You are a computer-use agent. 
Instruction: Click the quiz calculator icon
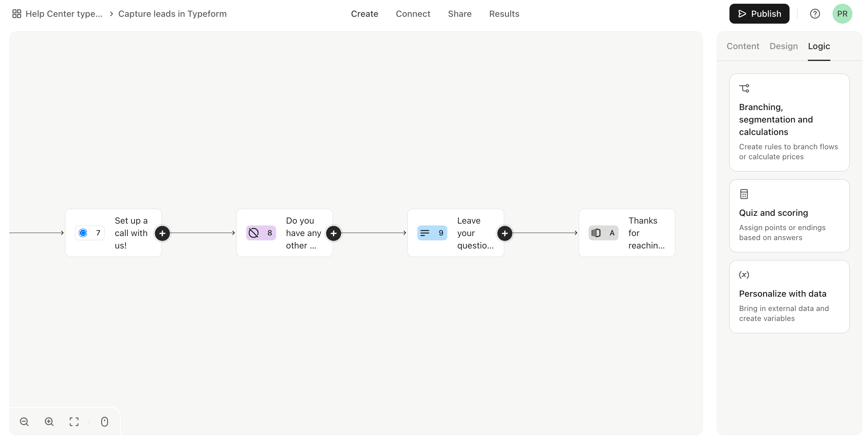pyautogui.click(x=744, y=194)
